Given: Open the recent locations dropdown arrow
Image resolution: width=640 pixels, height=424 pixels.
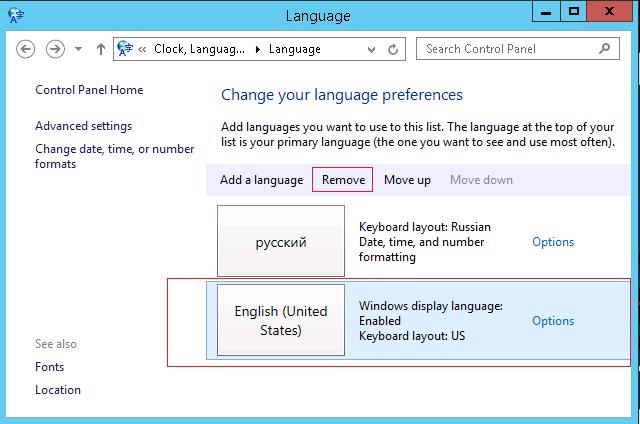Looking at the screenshot, I should pyautogui.click(x=78, y=49).
